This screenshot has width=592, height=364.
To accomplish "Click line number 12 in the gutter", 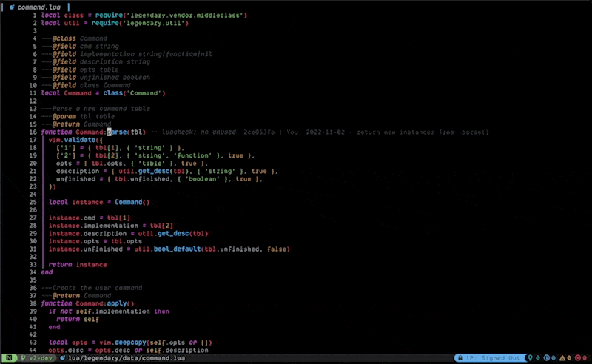I will pos(33,101).
